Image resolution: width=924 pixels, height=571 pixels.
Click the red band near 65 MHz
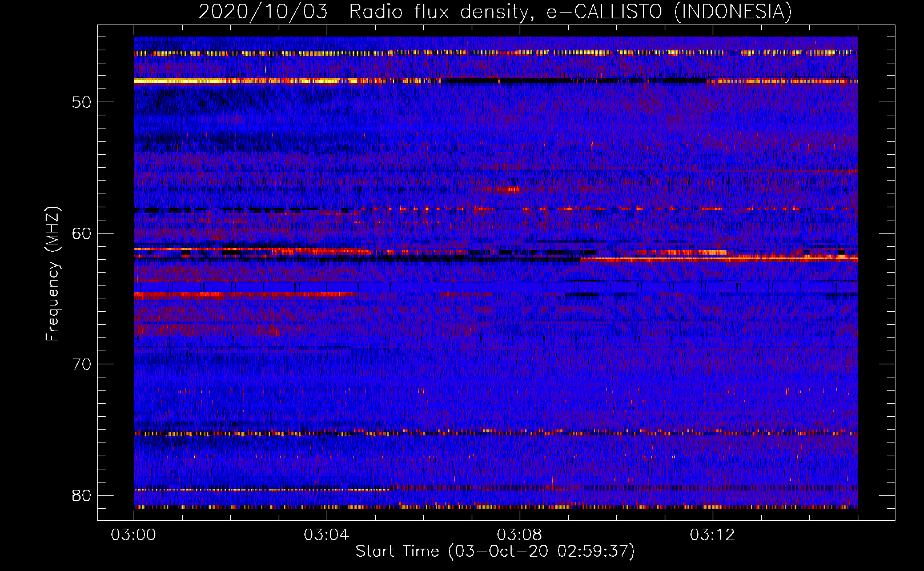(246, 295)
